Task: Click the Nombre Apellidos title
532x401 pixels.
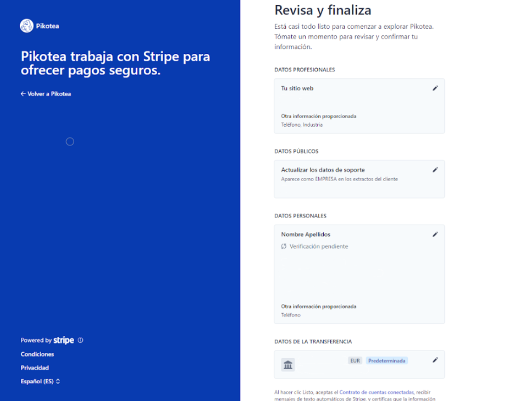Action: pos(306,234)
